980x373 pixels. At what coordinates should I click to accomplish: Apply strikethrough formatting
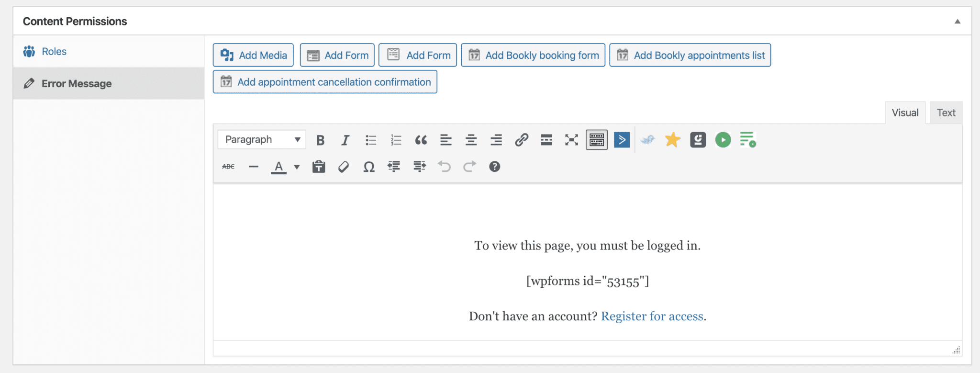pos(228,167)
